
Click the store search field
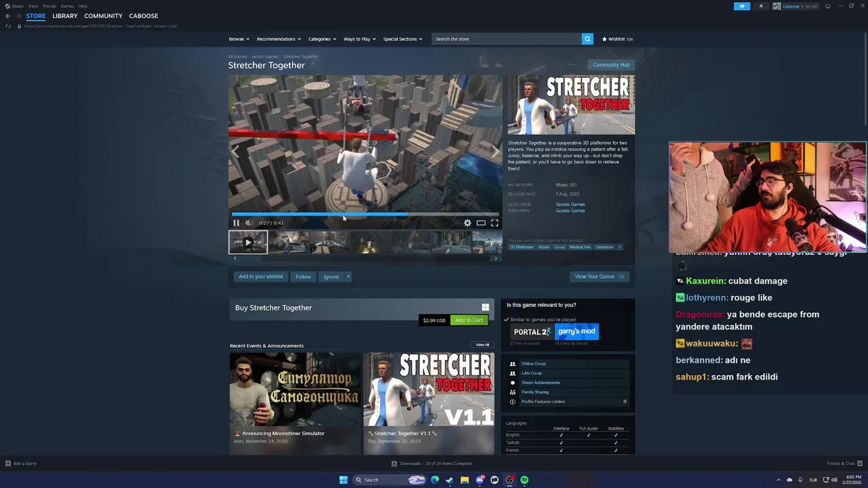pos(507,39)
